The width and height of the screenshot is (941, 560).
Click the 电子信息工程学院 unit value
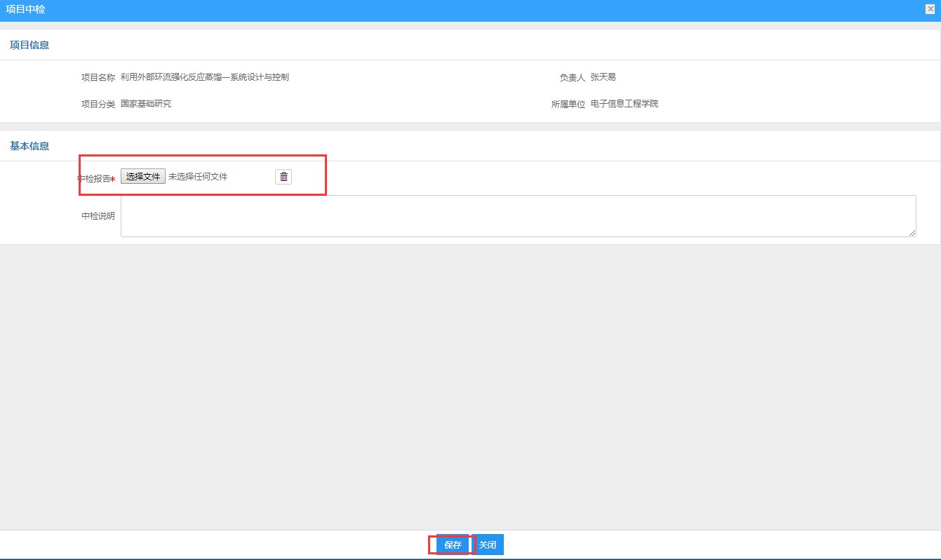pyautogui.click(x=625, y=104)
